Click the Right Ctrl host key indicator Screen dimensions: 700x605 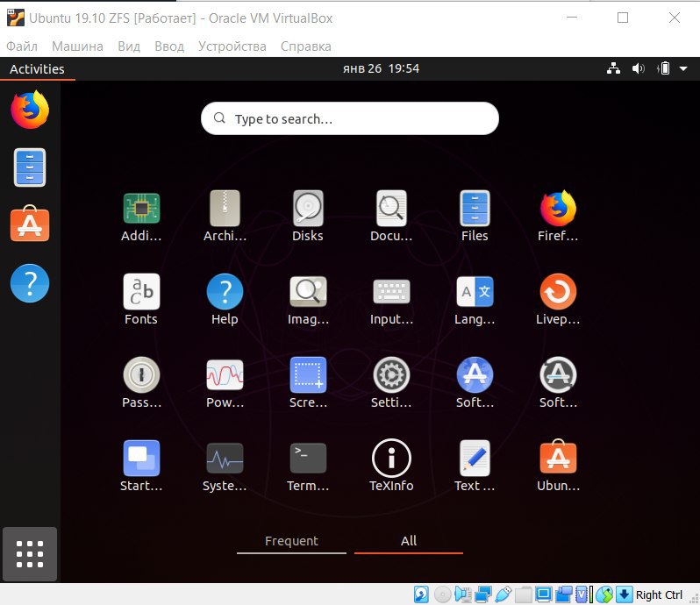coord(659,595)
